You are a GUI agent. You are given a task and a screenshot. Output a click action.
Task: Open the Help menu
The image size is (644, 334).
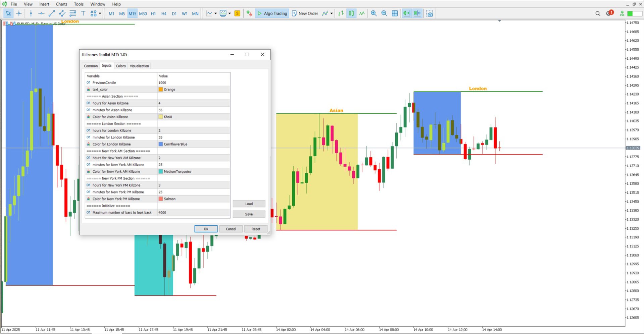[x=116, y=4]
